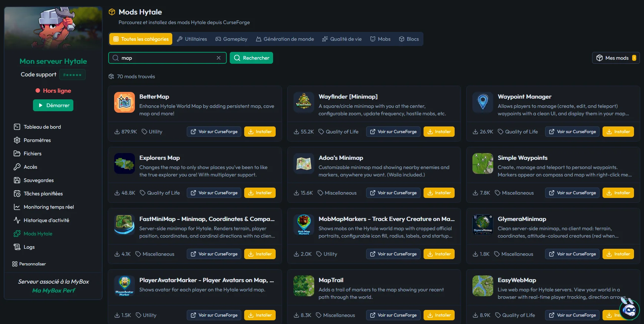The width and height of the screenshot is (644, 324).
Task: Click the Monitoring temps réel chart icon
Action: [x=17, y=207]
